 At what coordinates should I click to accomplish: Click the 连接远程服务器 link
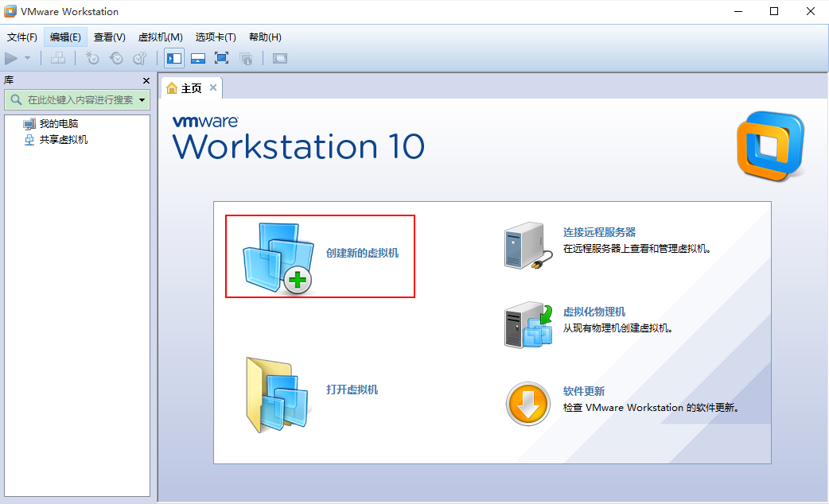pyautogui.click(x=599, y=232)
